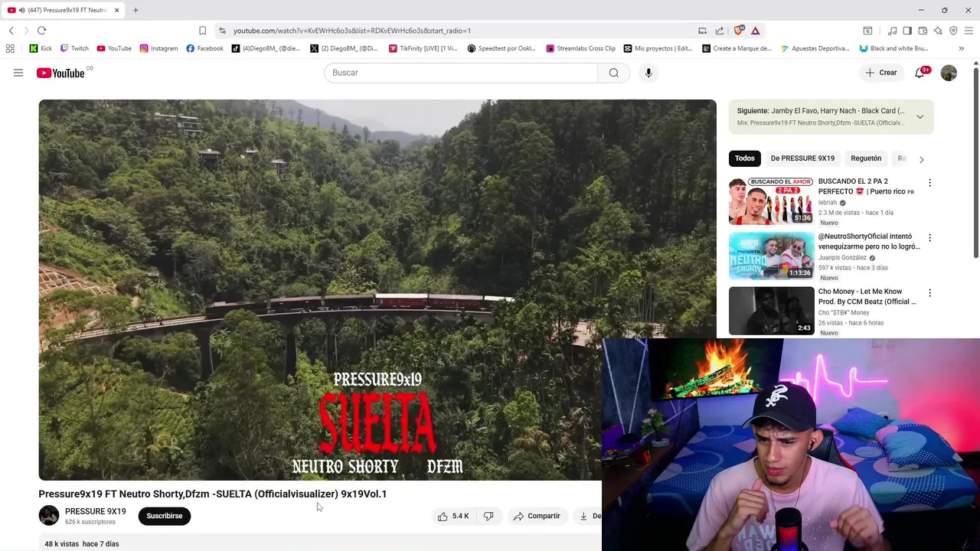980x551 pixels.
Task: Switch to the Pressure9x19 browser tab
Action: click(x=63, y=10)
